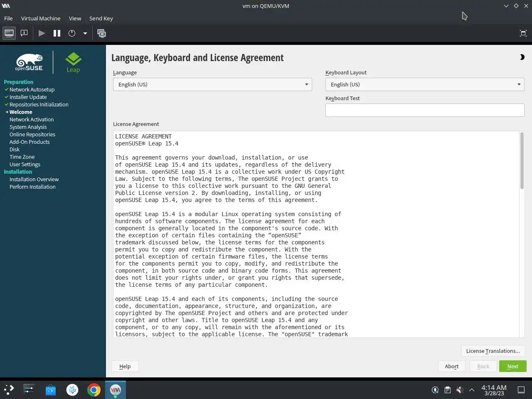The image size is (532, 399).
Task: Select System Analysis step
Action: tap(28, 127)
